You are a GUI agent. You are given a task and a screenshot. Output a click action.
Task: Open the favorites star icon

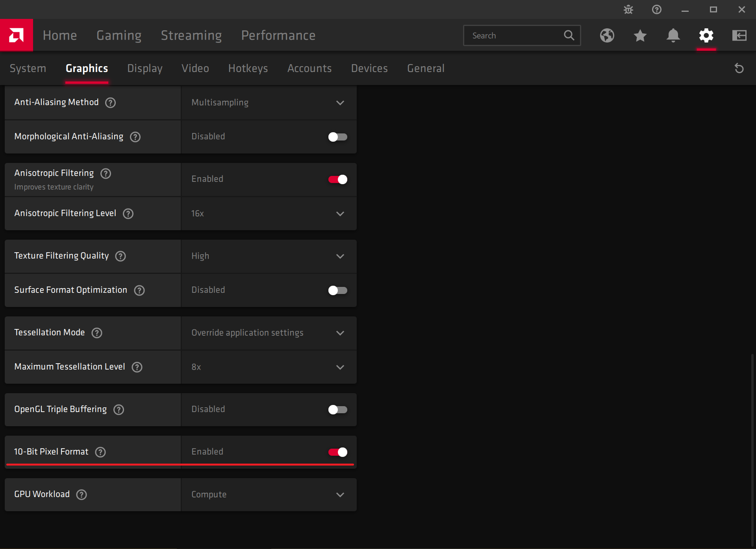(640, 35)
